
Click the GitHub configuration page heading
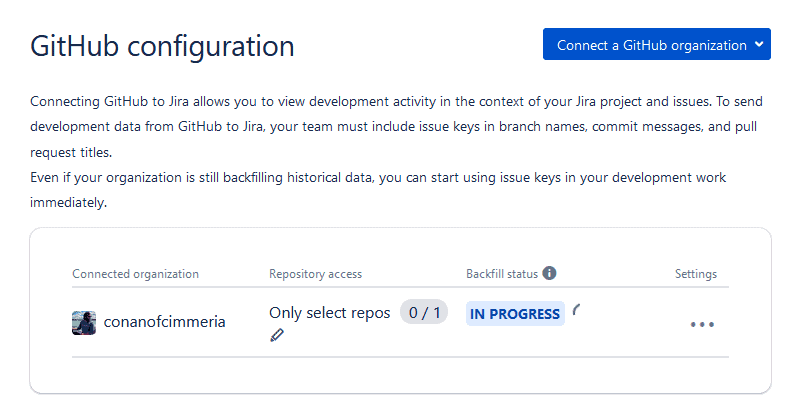pyautogui.click(x=162, y=46)
